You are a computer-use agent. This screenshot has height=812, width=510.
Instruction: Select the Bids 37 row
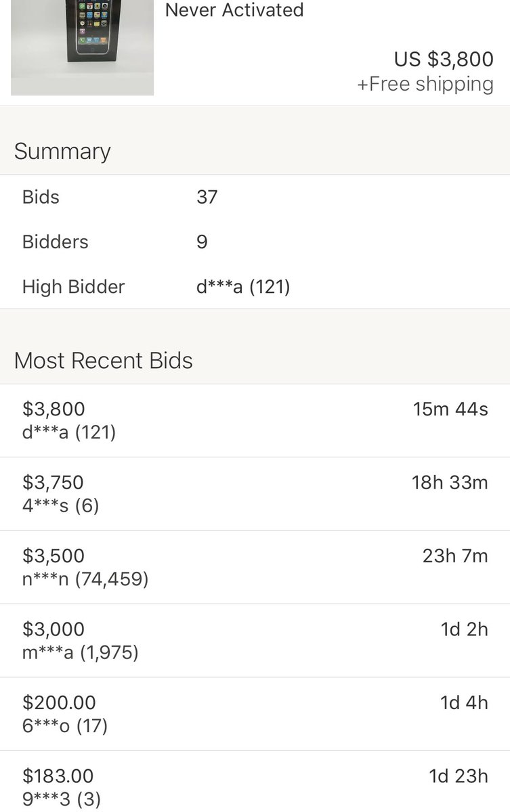click(x=255, y=197)
